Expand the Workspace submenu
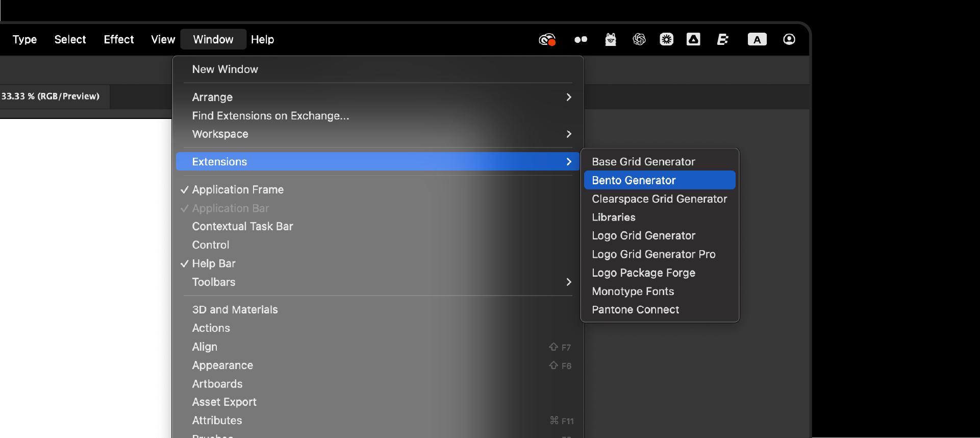Screen dimensions: 980x438 pos(378,134)
